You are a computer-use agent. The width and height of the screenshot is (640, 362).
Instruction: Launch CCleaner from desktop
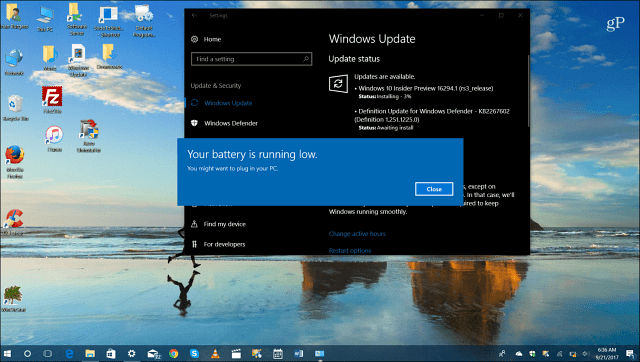14,222
